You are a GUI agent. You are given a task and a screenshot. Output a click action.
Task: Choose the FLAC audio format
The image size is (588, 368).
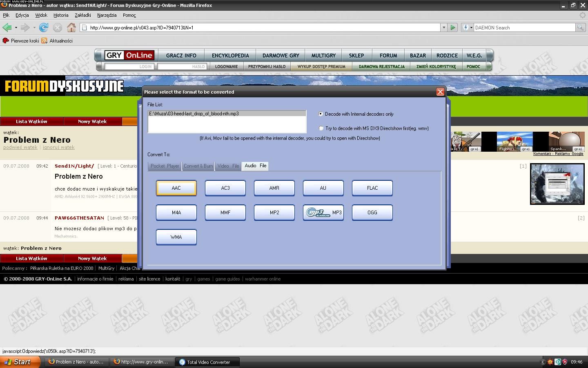[x=372, y=188]
